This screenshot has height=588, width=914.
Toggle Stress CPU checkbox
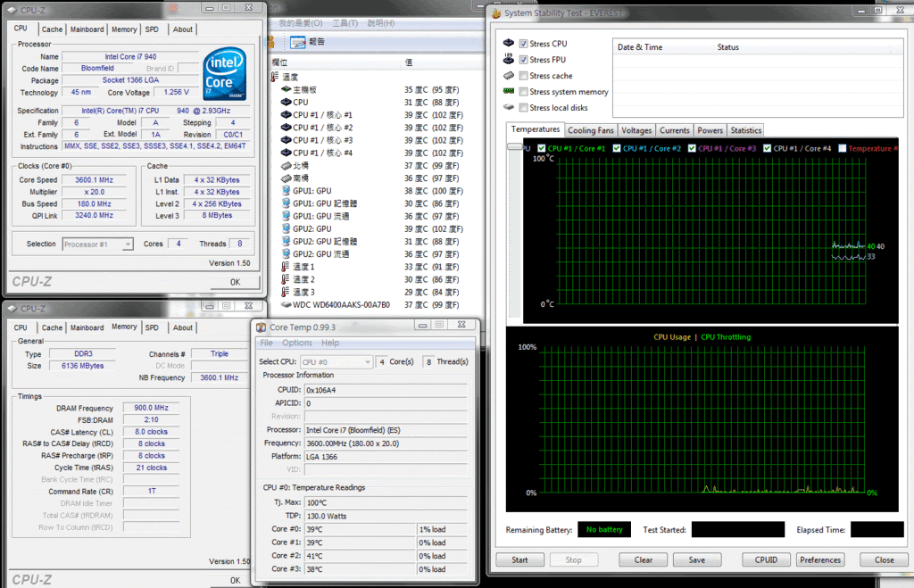click(523, 44)
